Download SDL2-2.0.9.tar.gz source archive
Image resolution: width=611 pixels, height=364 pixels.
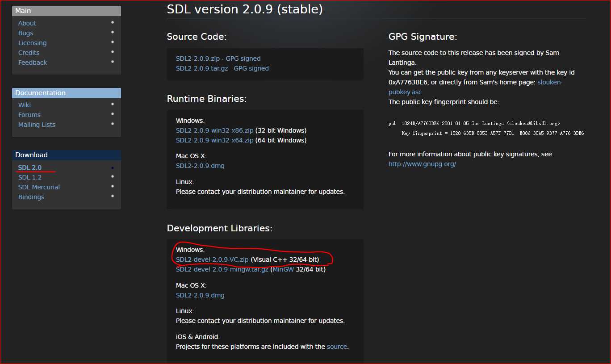coord(202,68)
